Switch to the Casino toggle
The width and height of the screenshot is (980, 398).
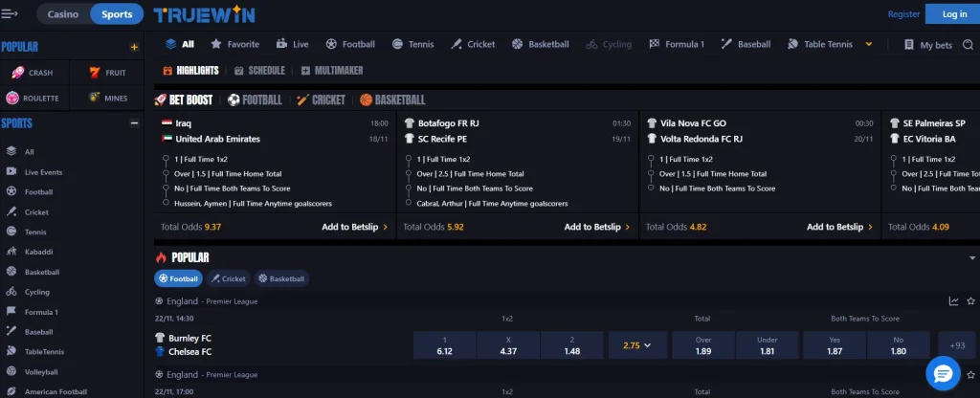pyautogui.click(x=63, y=13)
